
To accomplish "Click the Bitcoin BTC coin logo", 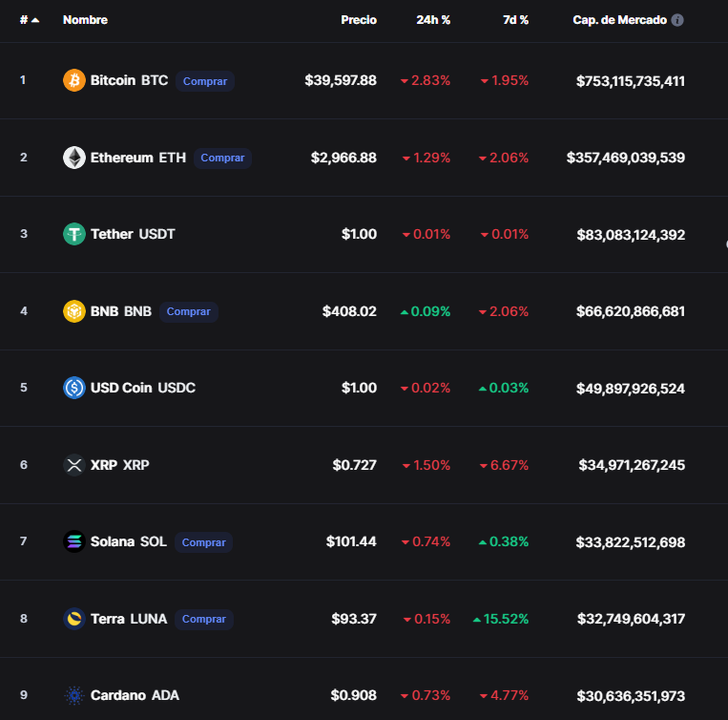I will coord(74,80).
